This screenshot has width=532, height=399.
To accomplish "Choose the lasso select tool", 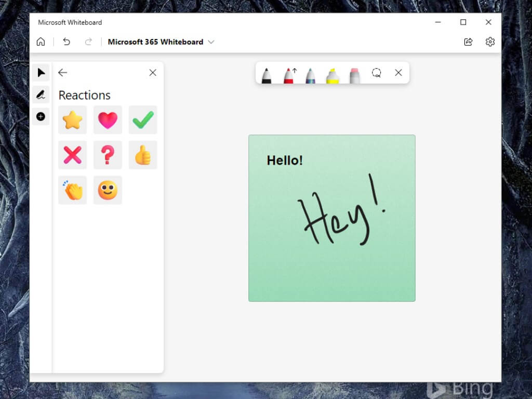I will [376, 73].
